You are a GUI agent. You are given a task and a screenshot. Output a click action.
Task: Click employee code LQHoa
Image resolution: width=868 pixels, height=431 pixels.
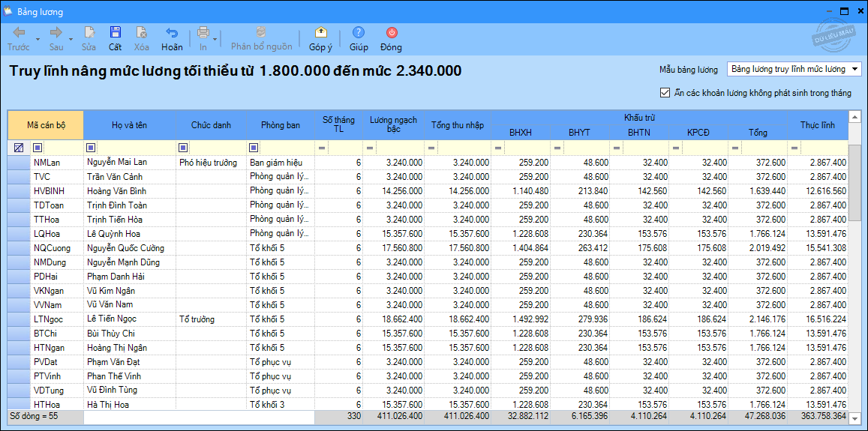(49, 234)
